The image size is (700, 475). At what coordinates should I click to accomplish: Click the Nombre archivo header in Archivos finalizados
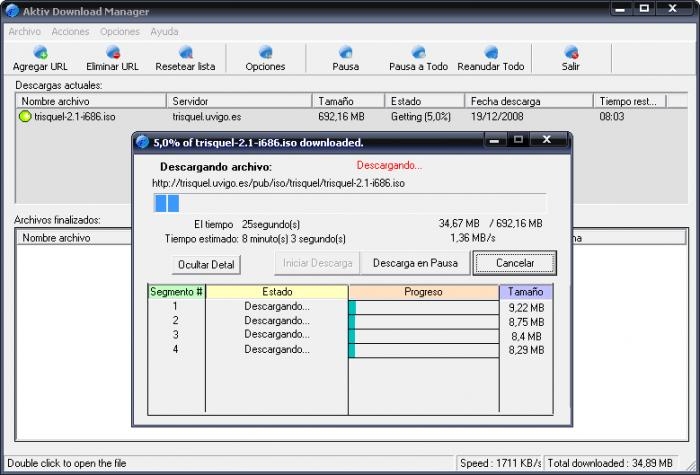coord(75,238)
